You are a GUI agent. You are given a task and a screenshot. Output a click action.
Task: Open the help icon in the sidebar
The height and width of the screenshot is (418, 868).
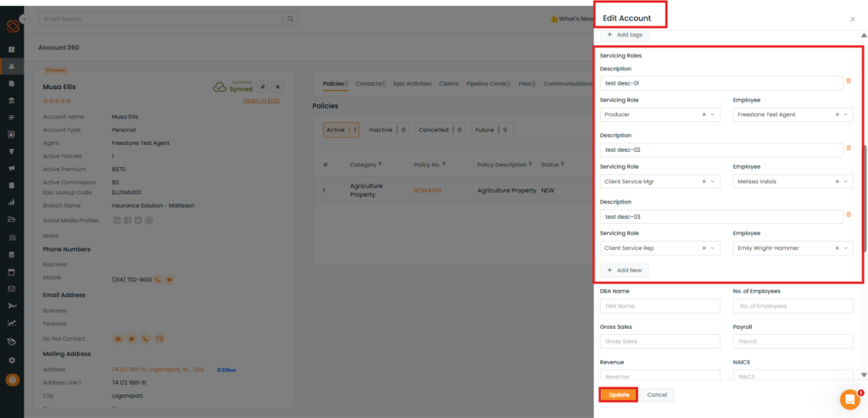tap(12, 380)
